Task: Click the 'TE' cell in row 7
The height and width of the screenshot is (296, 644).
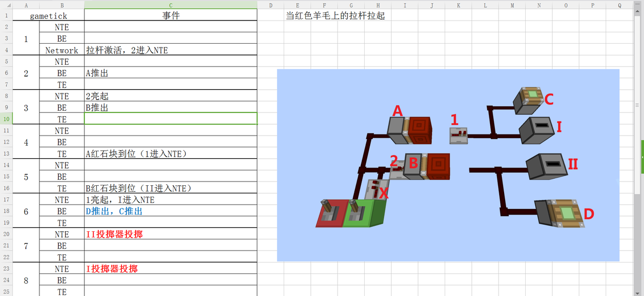Action: pos(62,85)
